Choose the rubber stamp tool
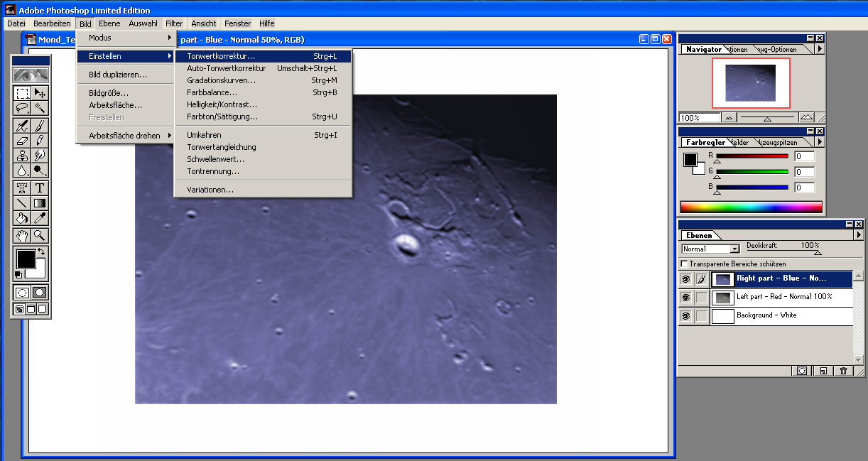 23,155
